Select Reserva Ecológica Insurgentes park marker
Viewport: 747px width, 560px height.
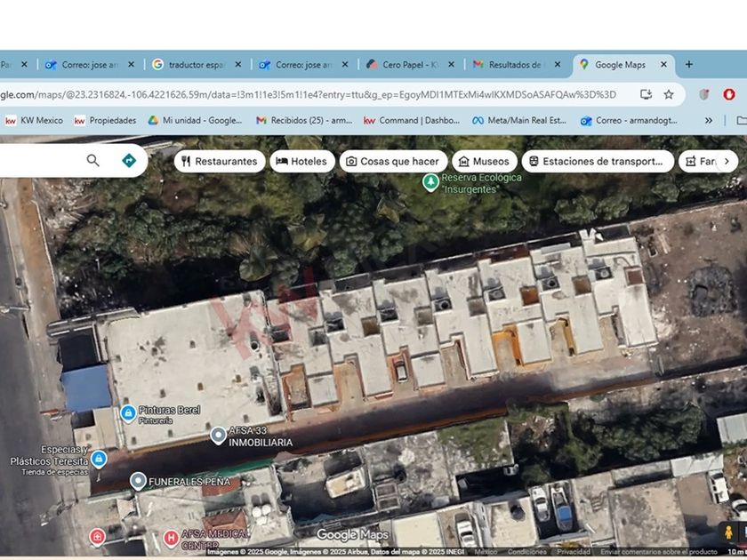[430, 182]
